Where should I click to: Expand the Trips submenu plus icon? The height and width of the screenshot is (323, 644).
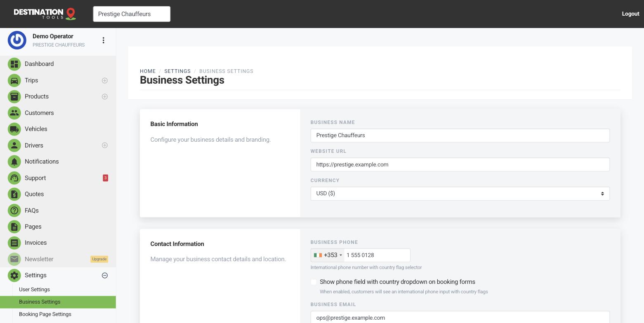click(105, 80)
